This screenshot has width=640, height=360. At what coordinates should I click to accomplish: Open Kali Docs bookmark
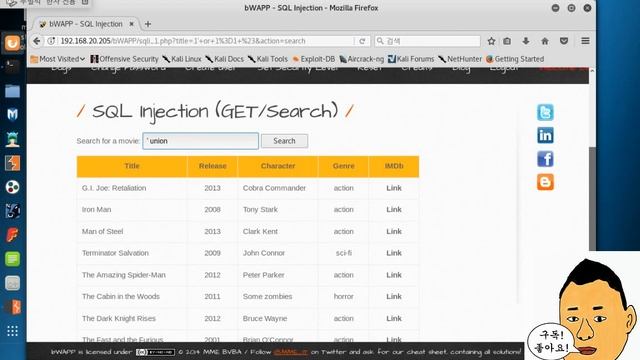click(x=225, y=59)
